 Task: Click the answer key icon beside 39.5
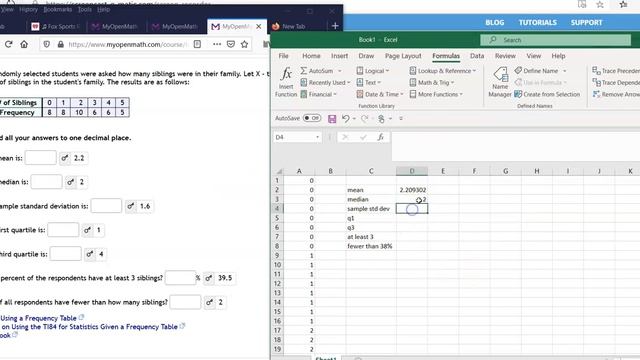[209, 278]
